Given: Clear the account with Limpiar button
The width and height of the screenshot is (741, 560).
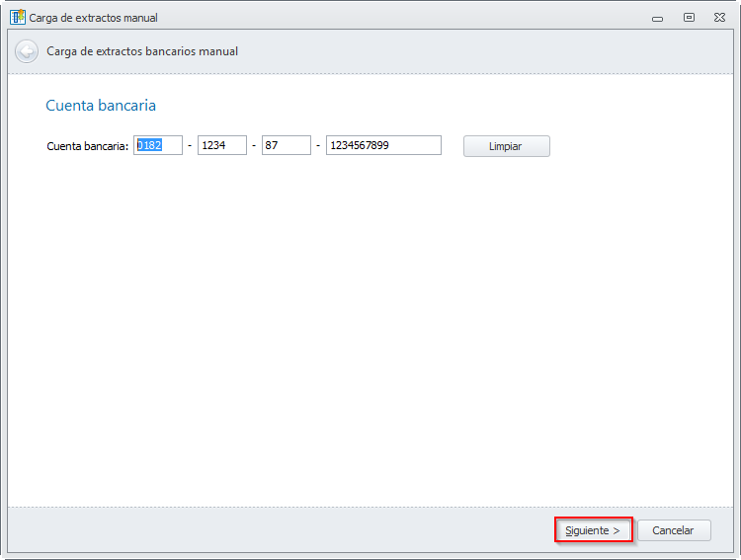Looking at the screenshot, I should point(506,146).
